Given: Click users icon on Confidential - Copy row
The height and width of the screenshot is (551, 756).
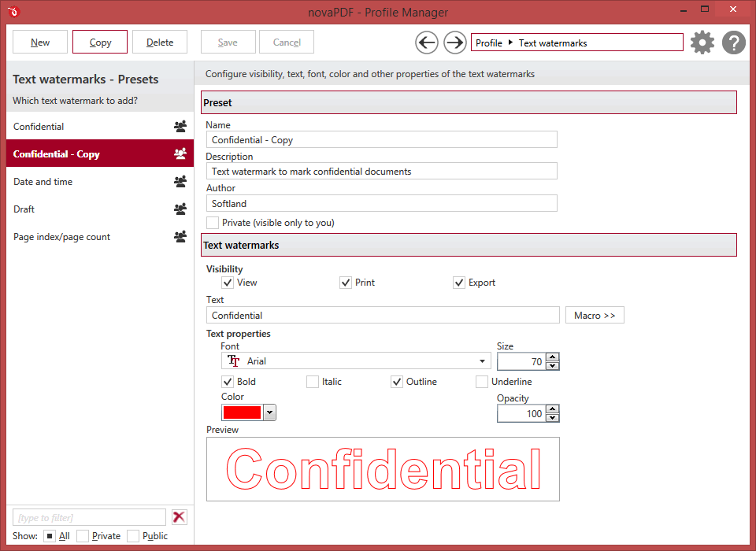Looking at the screenshot, I should 180,153.
